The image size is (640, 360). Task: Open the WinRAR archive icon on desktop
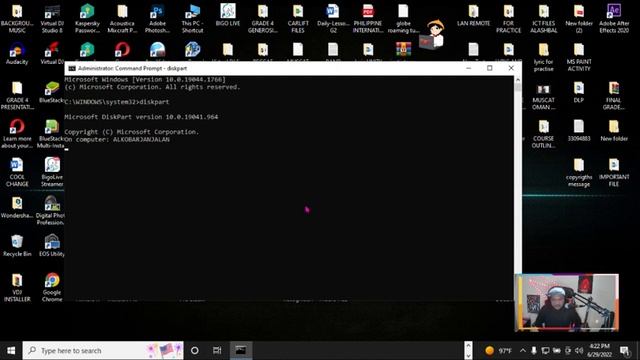[x=403, y=49]
